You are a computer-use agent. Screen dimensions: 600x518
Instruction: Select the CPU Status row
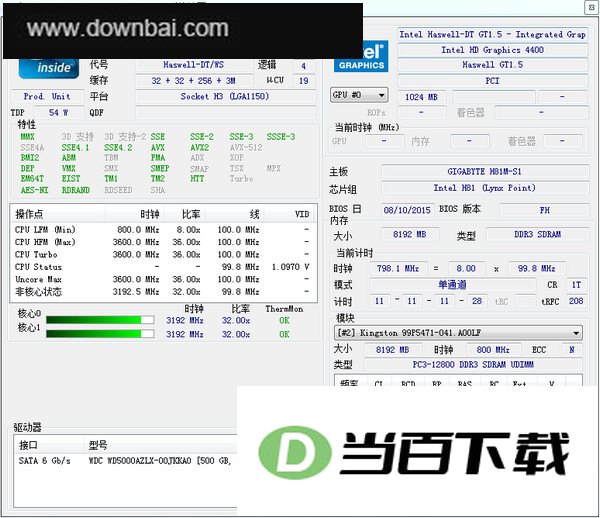(162, 267)
